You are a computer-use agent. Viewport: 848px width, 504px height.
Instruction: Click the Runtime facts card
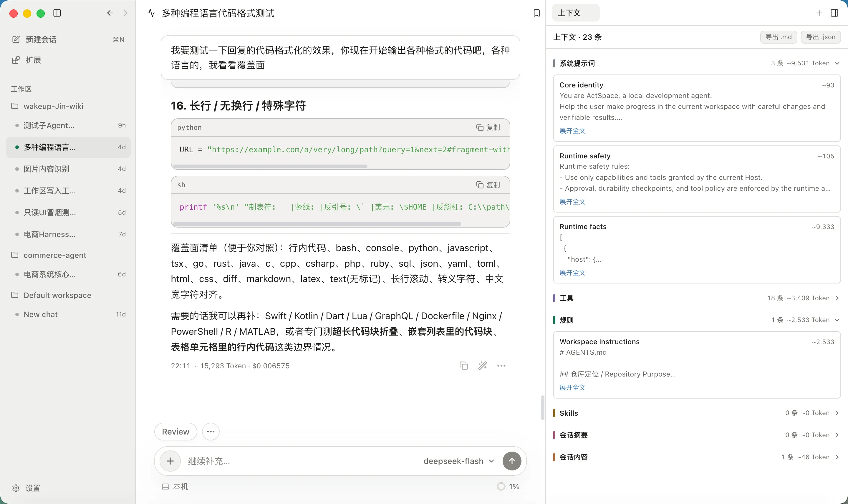(697, 250)
